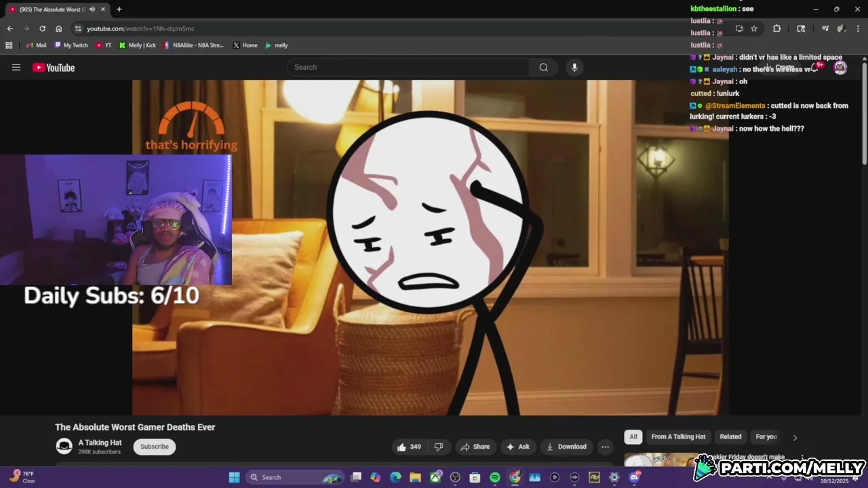This screenshot has width=868, height=488.
Task: Open the NBABite - NBA Stre... bookmark
Action: tap(193, 45)
